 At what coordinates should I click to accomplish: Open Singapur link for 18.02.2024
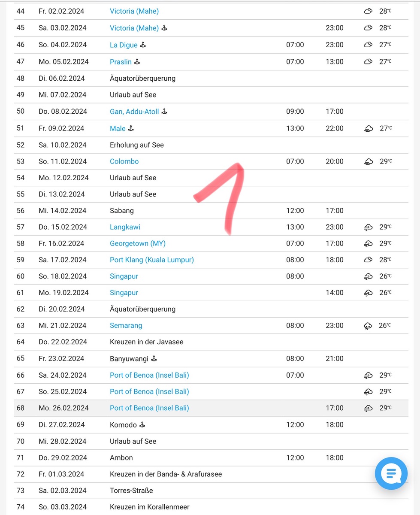(124, 276)
